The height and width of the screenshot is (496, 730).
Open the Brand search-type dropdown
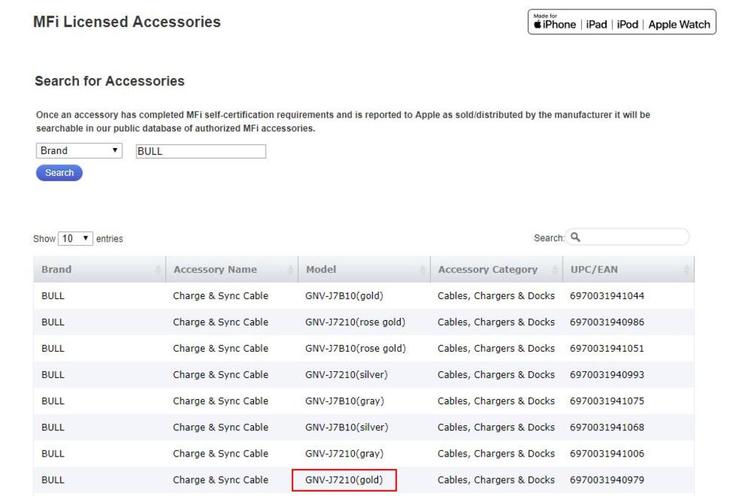tap(79, 150)
